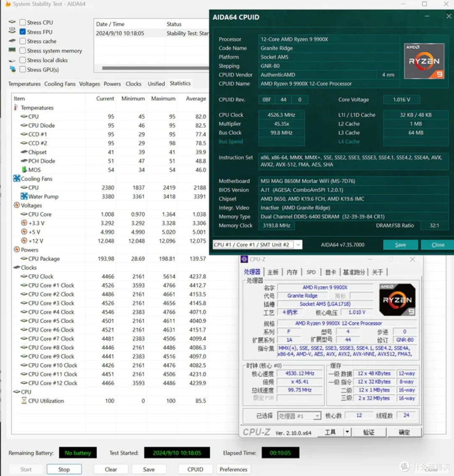Click the Stop button in AIDA64

(x=64, y=469)
